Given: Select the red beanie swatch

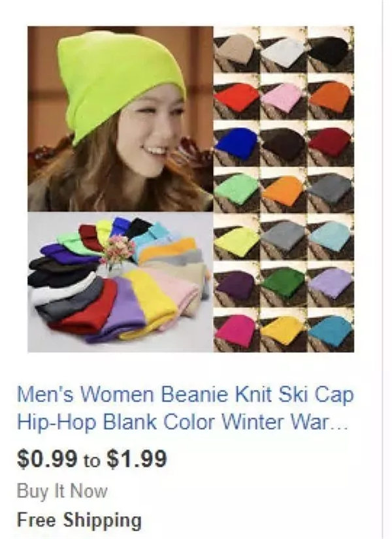Looking at the screenshot, I should 237,97.
